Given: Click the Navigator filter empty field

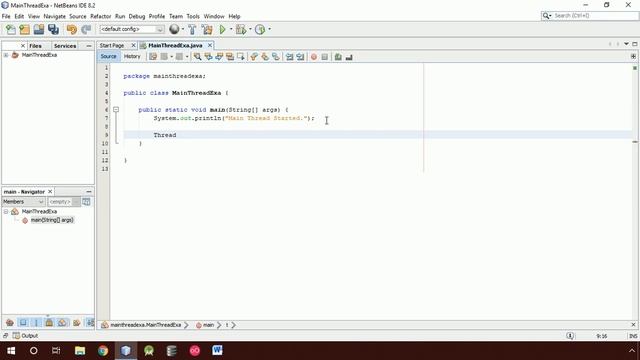Looking at the screenshot, I should [60, 202].
